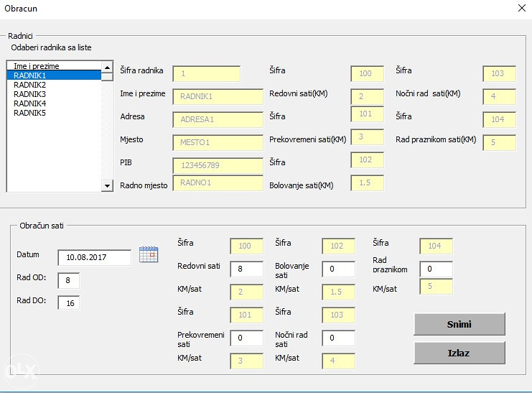This screenshot has width=532, height=393.
Task: Click Šifra 101 field in Obračun sati
Action: (x=247, y=315)
